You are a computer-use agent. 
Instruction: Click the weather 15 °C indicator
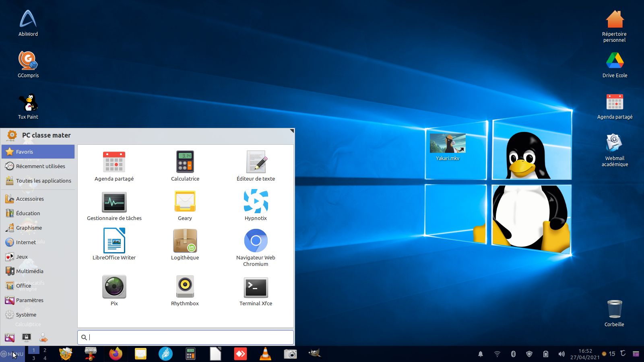[x=613, y=354]
